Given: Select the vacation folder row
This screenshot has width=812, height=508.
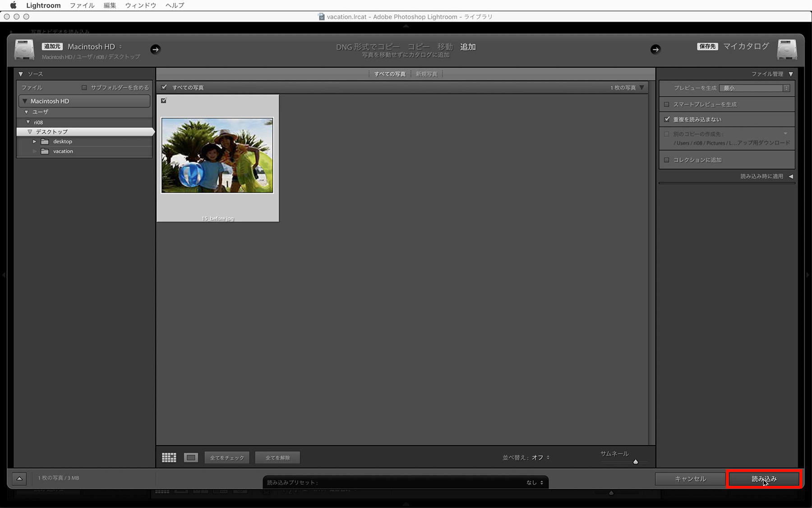Looking at the screenshot, I should click(85, 151).
